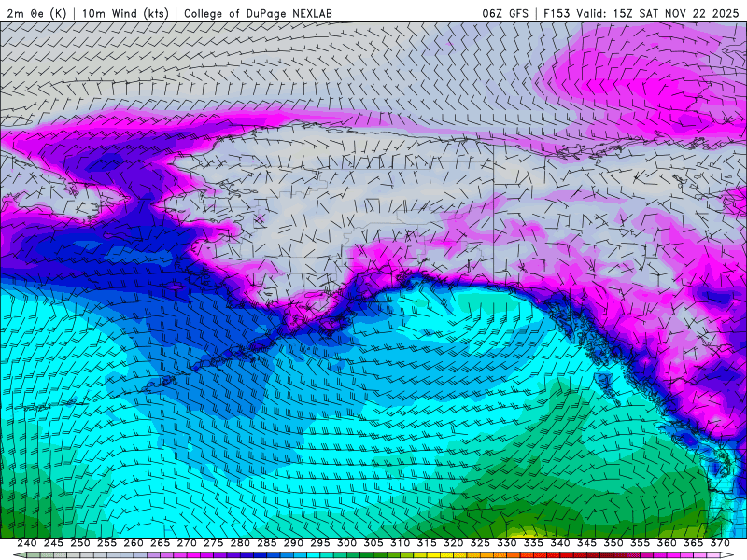Click the 260 value on the color scale
Image resolution: width=747 pixels, height=560 pixels.
tap(134, 543)
